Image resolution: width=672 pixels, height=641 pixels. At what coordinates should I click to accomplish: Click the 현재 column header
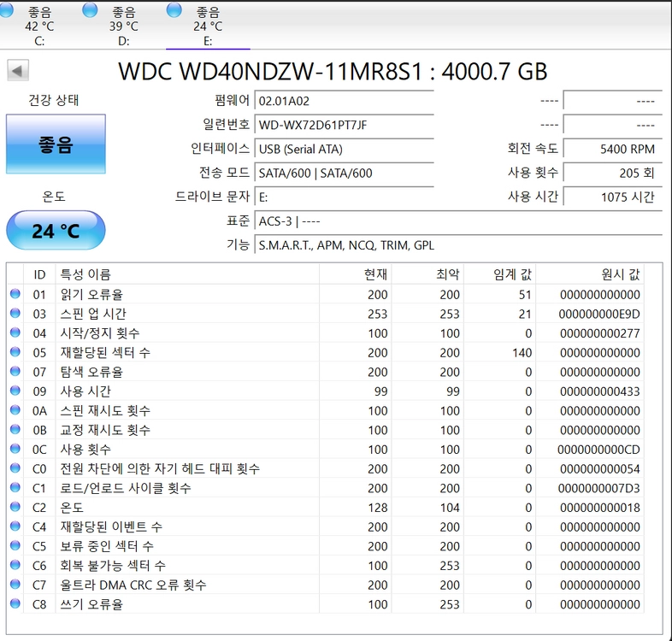[x=356, y=274]
